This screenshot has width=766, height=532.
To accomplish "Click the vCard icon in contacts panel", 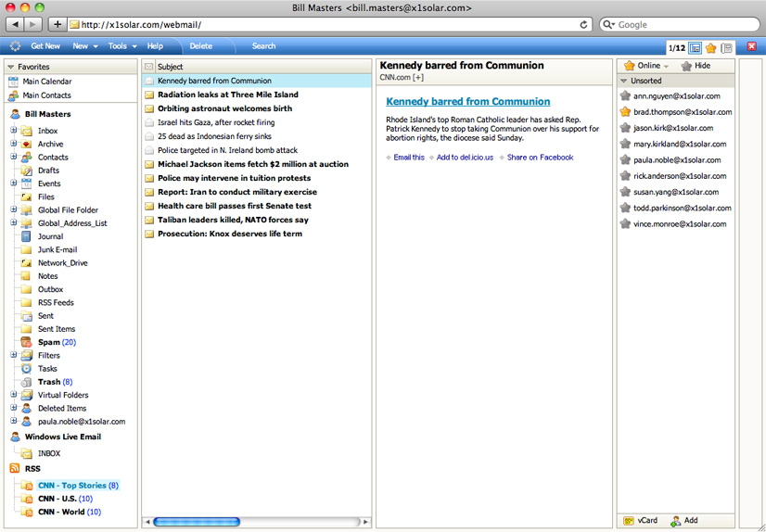I will point(629,521).
